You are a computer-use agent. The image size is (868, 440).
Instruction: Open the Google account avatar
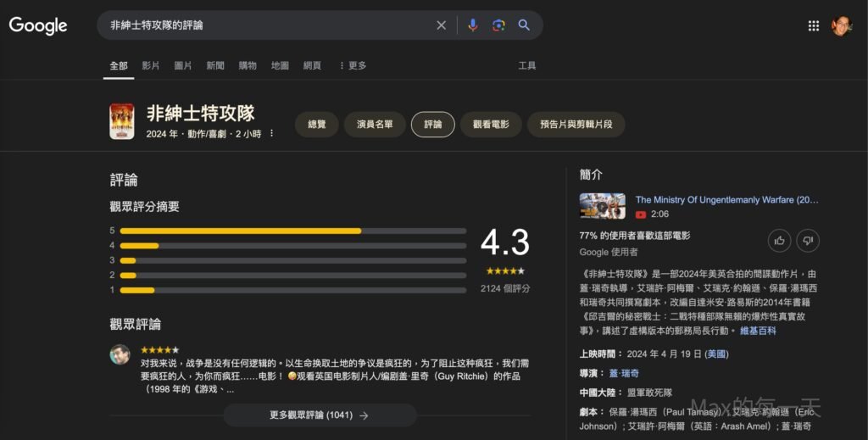pos(841,25)
